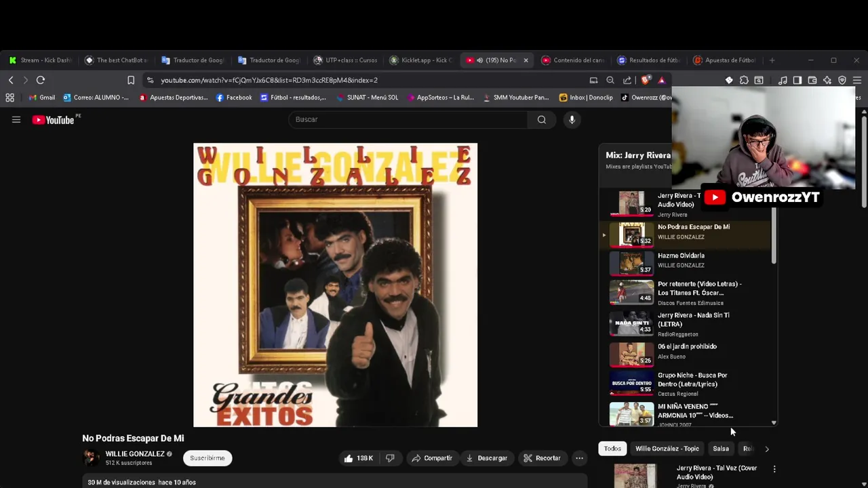Switch to UTP+class :: Cursos tab
868x488 pixels.
point(345,60)
